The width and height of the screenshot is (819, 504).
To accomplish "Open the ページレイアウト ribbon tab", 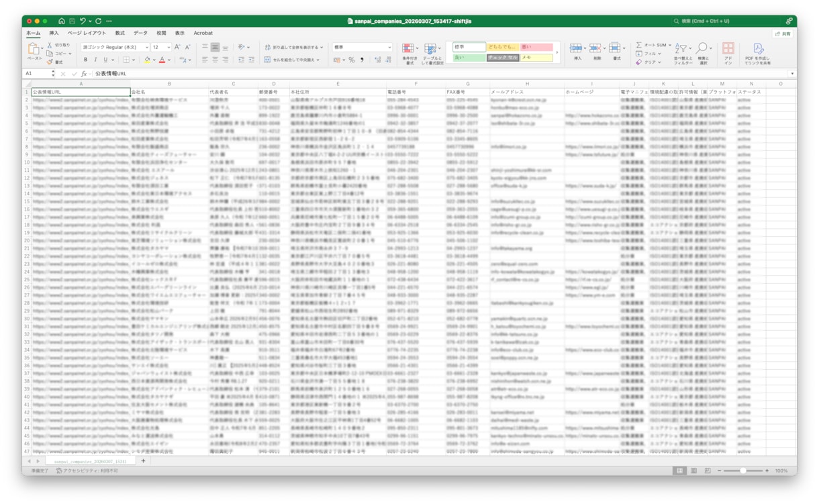I will [x=87, y=33].
